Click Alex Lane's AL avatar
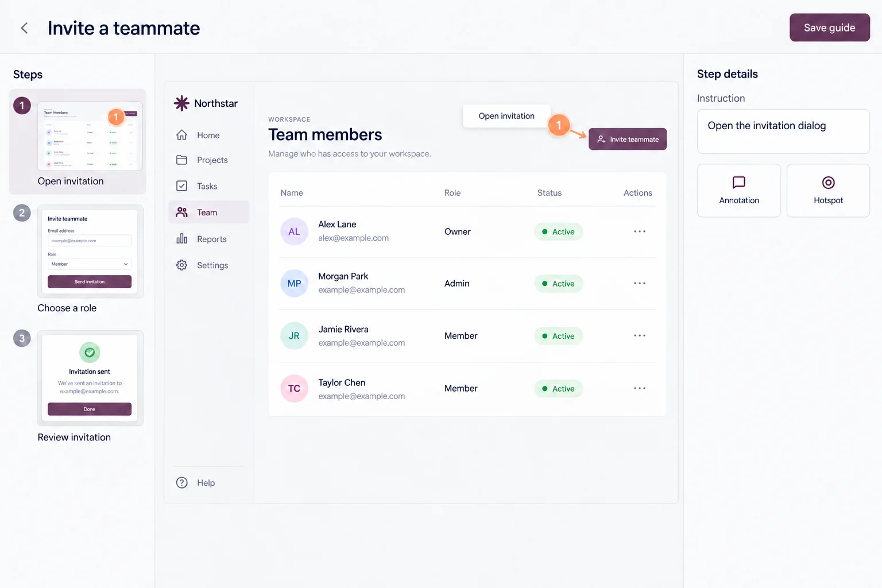This screenshot has height=588, width=882. [294, 231]
